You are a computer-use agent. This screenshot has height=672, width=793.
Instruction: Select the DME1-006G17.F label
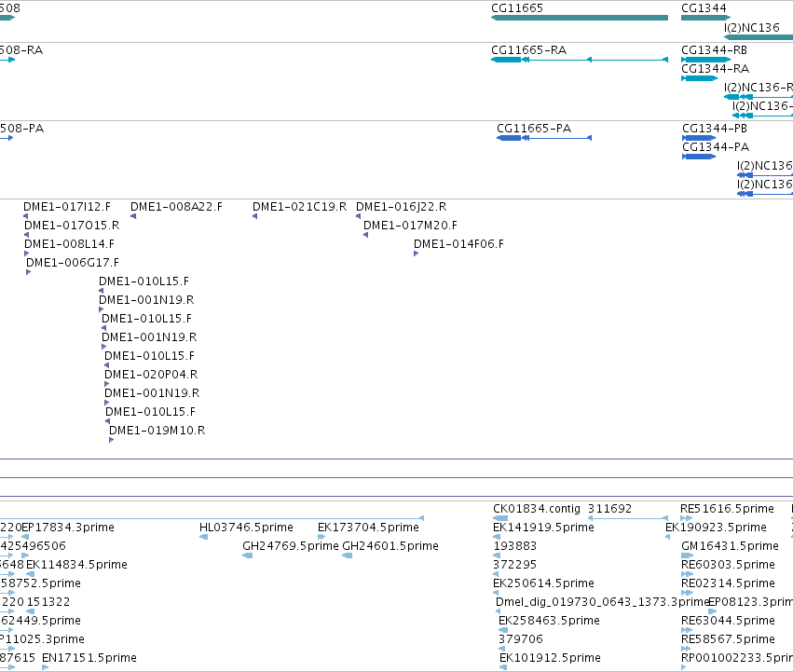[x=73, y=263]
